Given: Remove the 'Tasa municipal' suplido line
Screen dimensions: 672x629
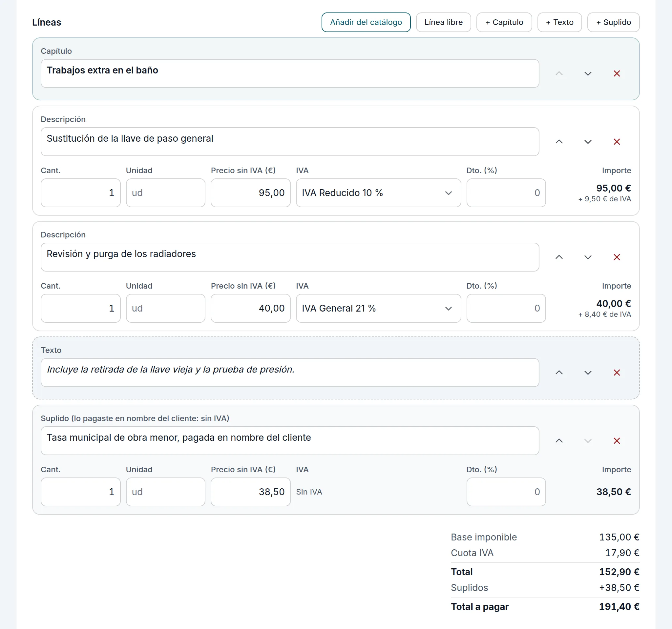Looking at the screenshot, I should point(617,441).
